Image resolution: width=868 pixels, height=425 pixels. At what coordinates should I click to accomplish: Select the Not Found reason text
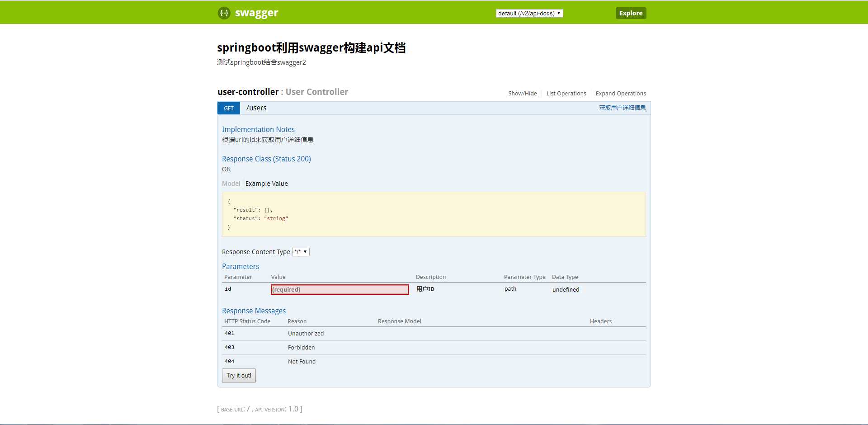click(302, 362)
